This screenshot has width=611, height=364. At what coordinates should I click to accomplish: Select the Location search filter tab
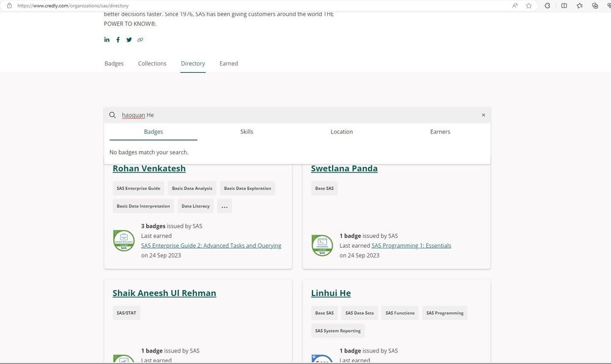coord(341,132)
